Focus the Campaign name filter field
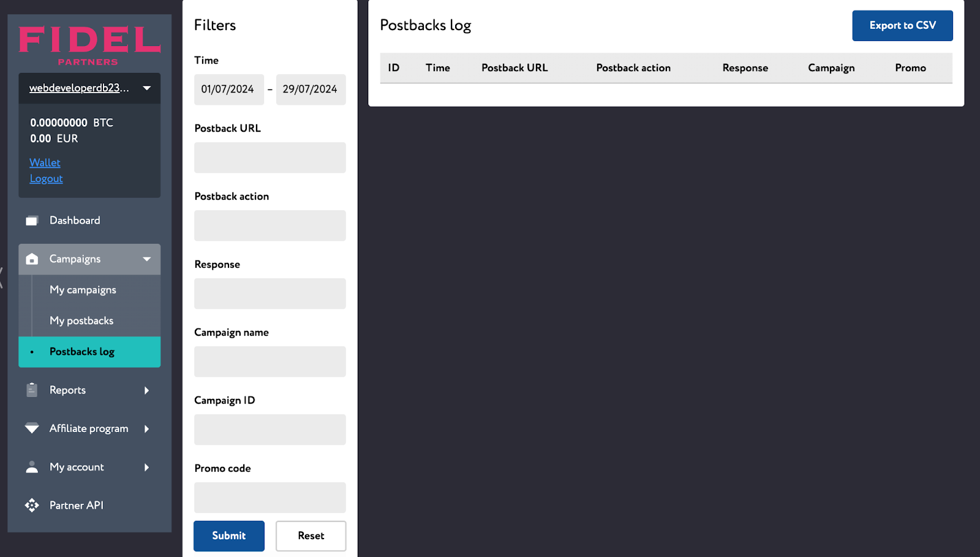 coord(270,362)
